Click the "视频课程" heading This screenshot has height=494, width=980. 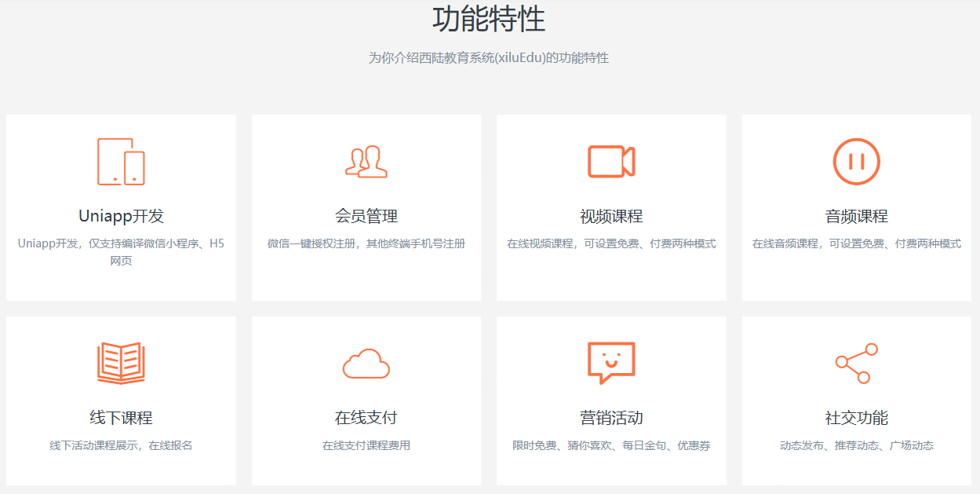coord(611,216)
